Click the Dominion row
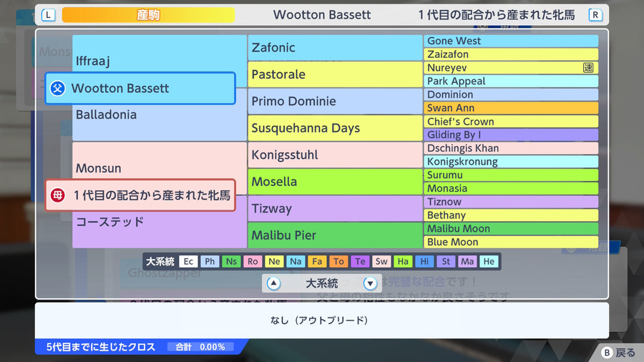This screenshot has height=362, width=644. (511, 94)
